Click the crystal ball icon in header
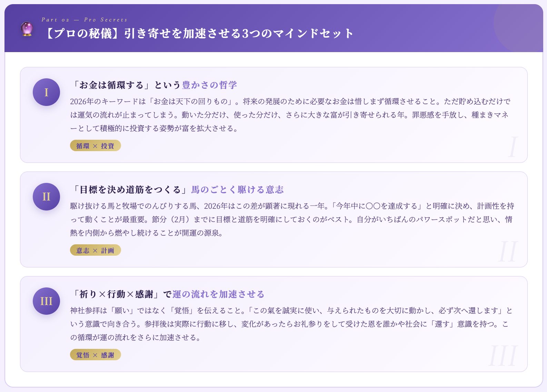Image resolution: width=547 pixels, height=392 pixels. (27, 29)
